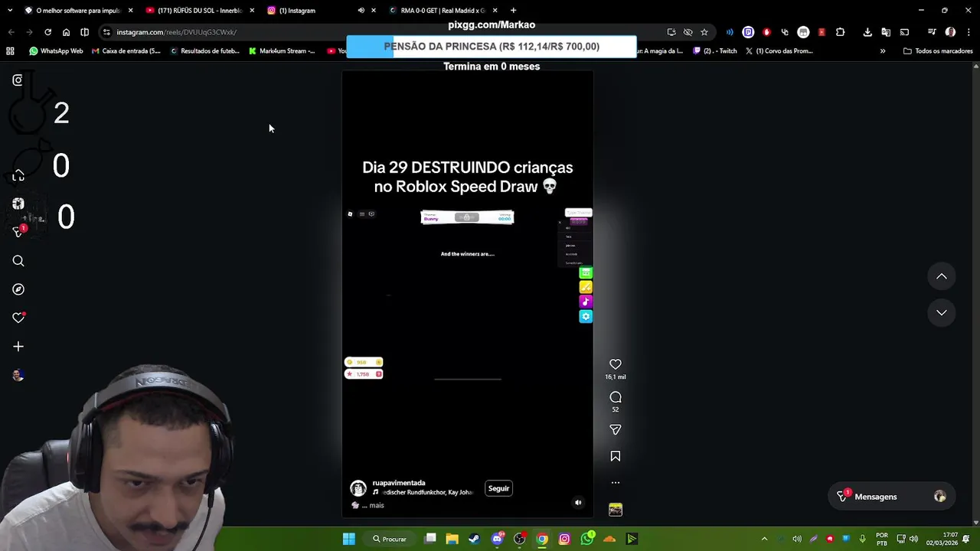The width and height of the screenshot is (980, 551).
Task: Open the clock showing 17:07
Action: (942, 539)
